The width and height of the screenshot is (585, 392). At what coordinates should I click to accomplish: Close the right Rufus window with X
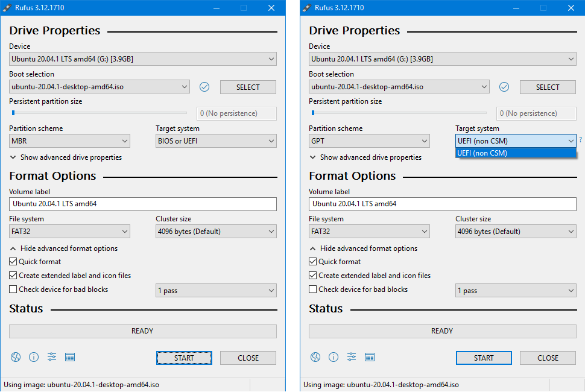click(571, 7)
